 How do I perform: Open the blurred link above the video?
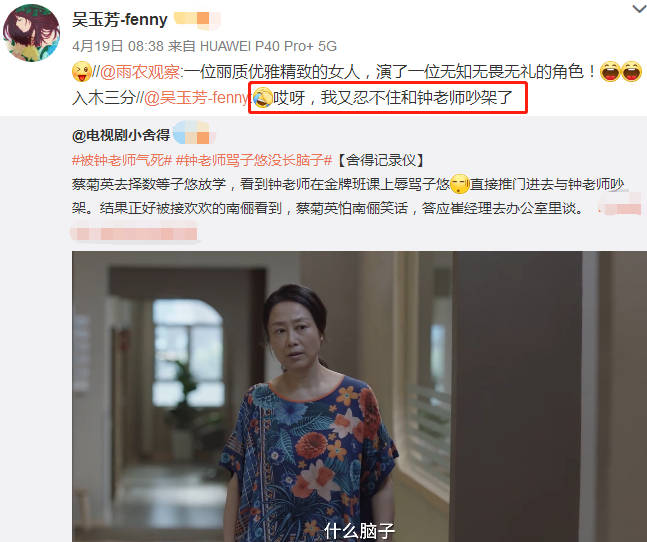135,233
